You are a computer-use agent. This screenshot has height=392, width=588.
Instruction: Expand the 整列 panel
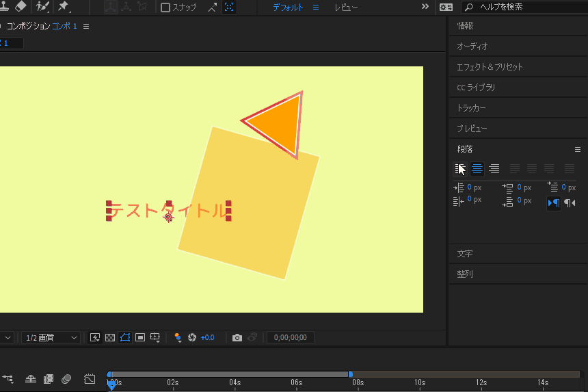pos(465,274)
